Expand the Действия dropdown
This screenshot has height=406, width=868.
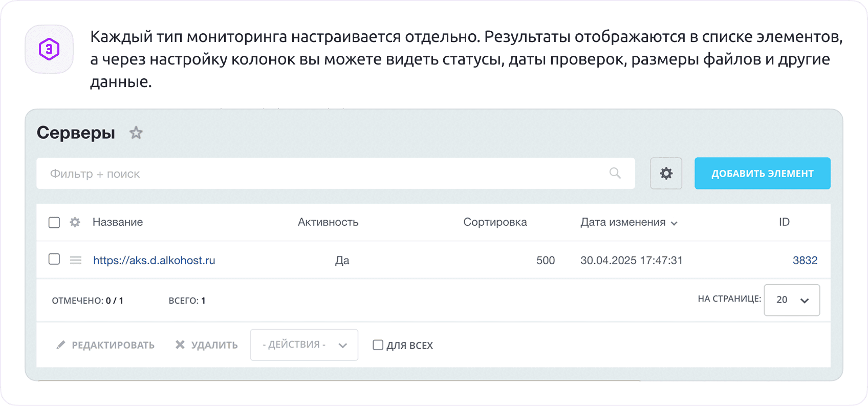click(304, 345)
